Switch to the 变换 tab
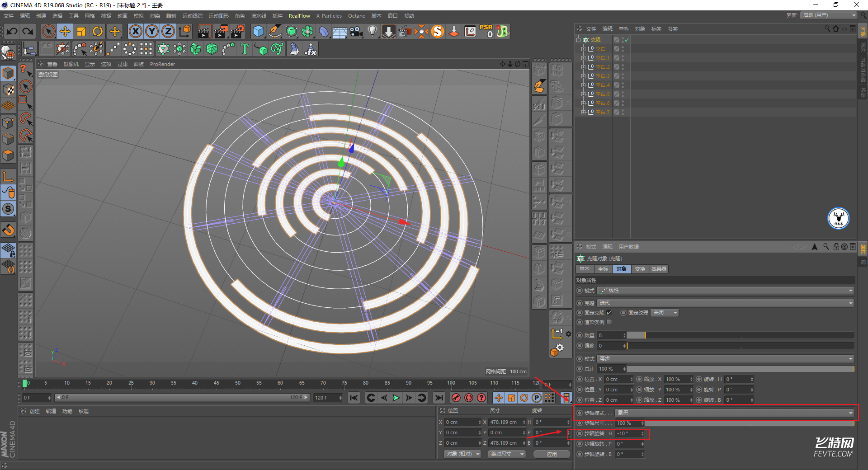 click(x=640, y=269)
